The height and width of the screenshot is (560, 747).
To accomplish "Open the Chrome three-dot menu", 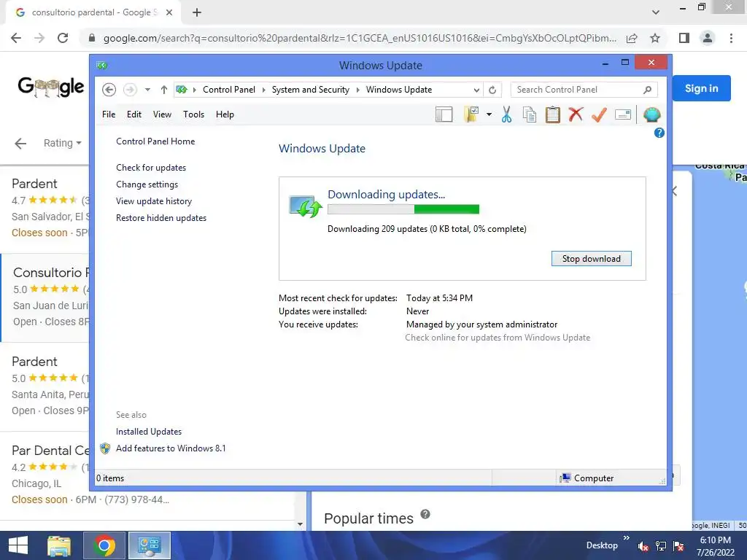I will (731, 38).
